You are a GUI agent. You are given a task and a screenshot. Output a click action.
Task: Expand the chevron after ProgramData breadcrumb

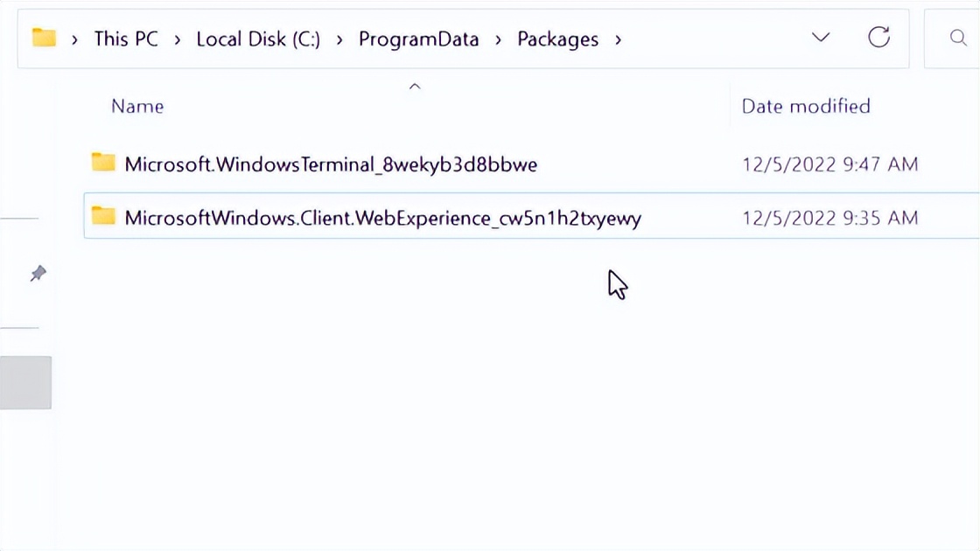click(498, 39)
